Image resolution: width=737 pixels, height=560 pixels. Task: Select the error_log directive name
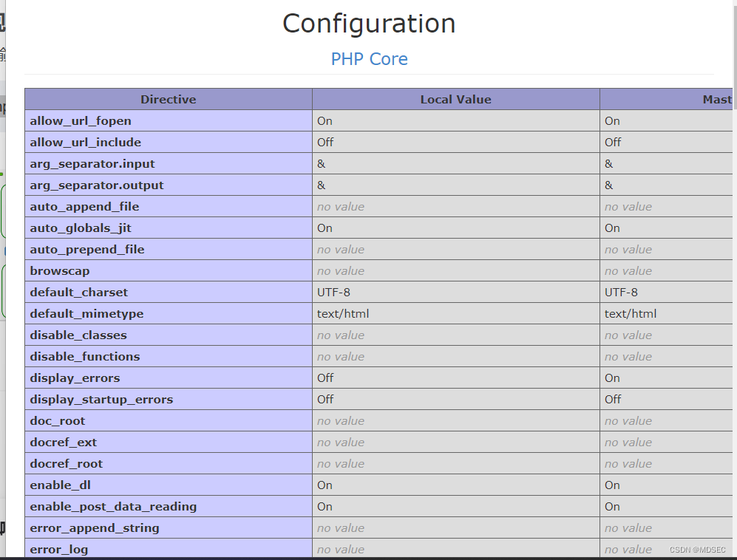58,550
